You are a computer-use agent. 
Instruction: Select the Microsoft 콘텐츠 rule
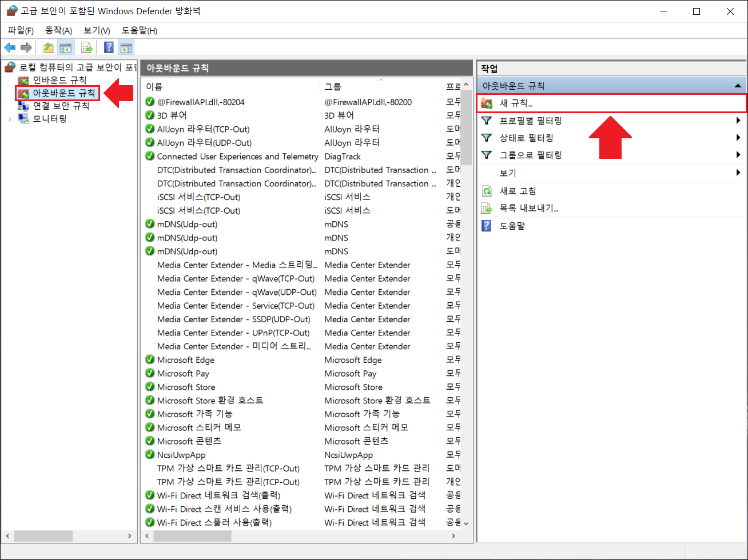tap(189, 442)
